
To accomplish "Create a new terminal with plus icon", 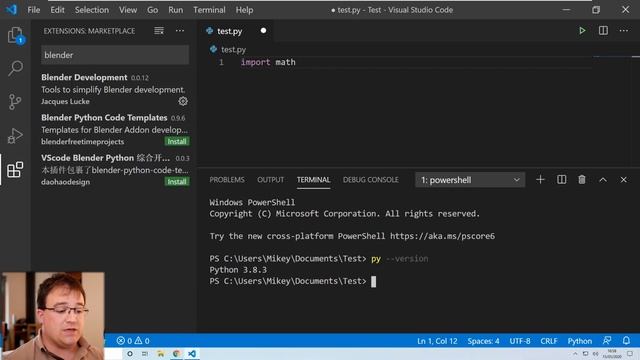I will tap(540, 180).
